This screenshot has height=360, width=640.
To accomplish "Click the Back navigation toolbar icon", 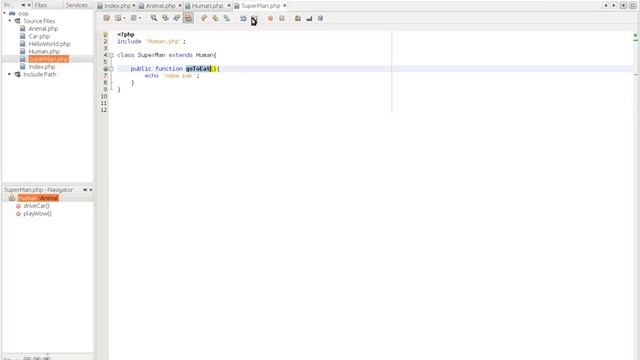I will coord(118,18).
